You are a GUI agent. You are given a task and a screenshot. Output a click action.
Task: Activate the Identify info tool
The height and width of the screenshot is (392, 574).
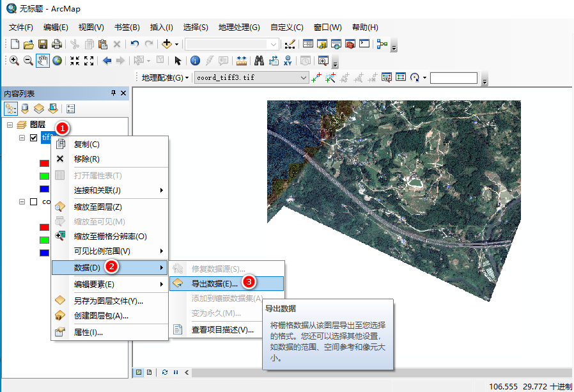click(195, 61)
